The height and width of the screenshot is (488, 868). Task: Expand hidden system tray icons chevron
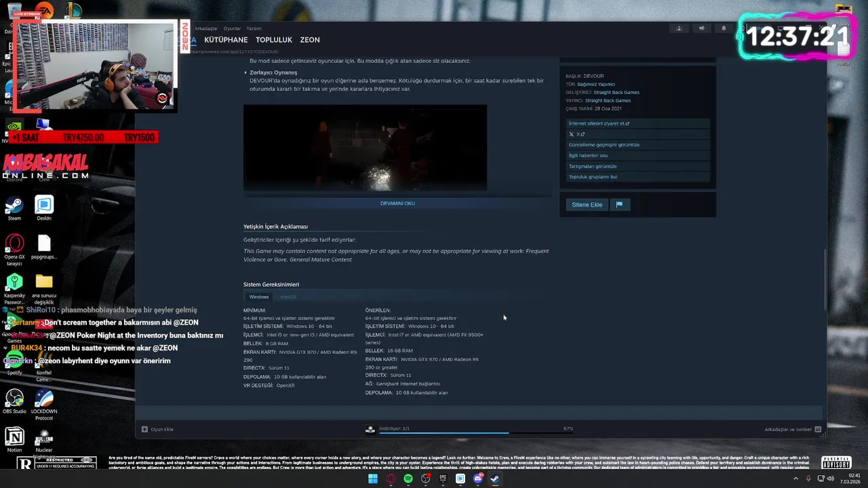pos(796,479)
